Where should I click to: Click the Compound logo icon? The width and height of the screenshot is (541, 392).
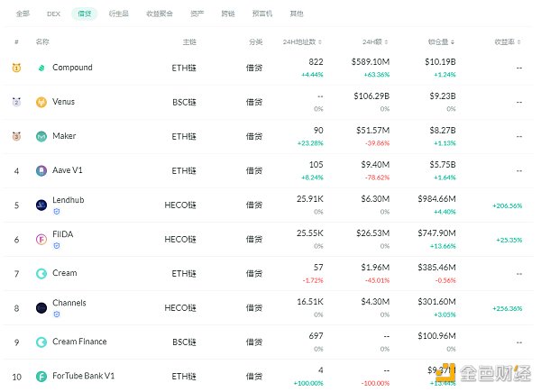click(41, 68)
